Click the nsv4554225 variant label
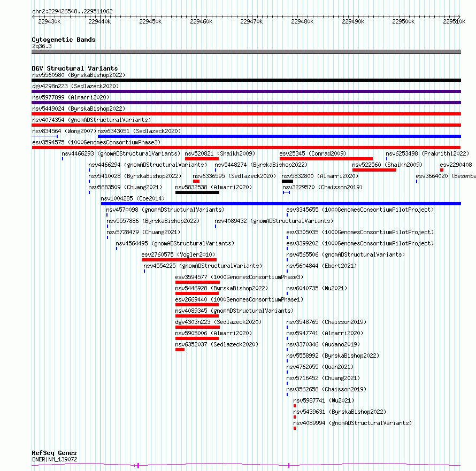Image resolution: width=476 pixels, height=471 pixels. pyautogui.click(x=203, y=266)
